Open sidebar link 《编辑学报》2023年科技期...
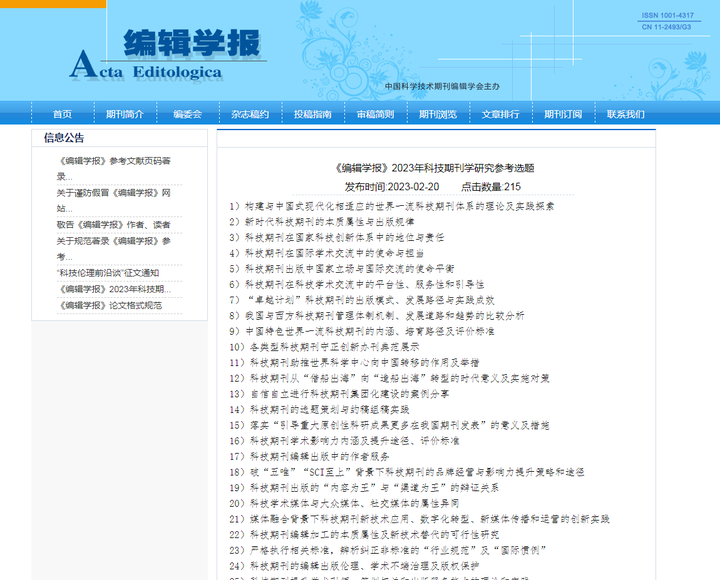Viewport: 720px width, 580px height. pos(114,289)
